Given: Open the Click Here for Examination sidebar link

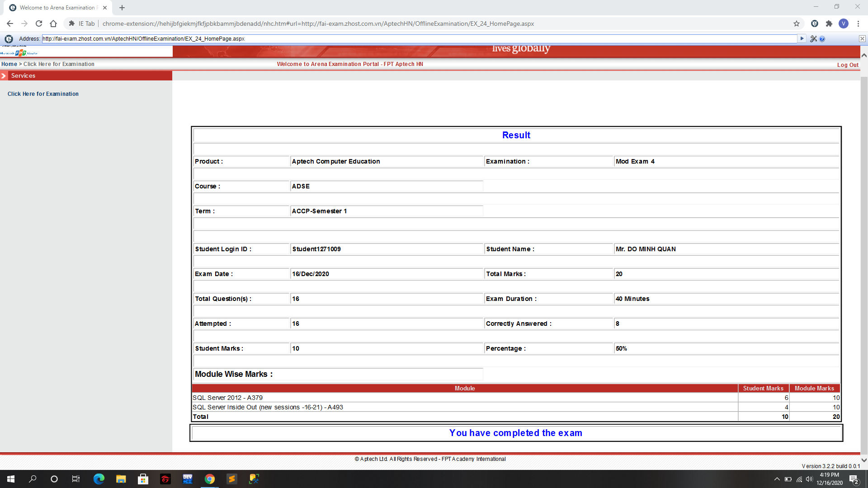Looking at the screenshot, I should tap(43, 94).
